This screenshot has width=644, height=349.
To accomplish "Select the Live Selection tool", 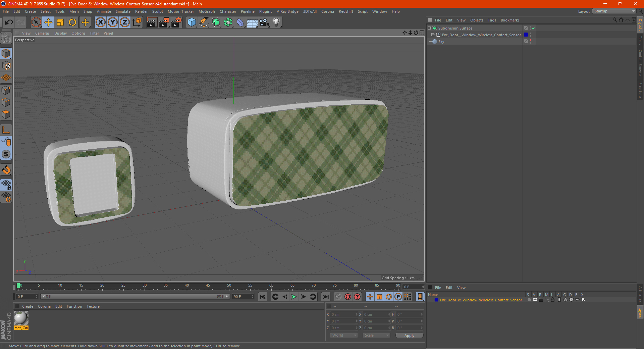I will pos(36,22).
